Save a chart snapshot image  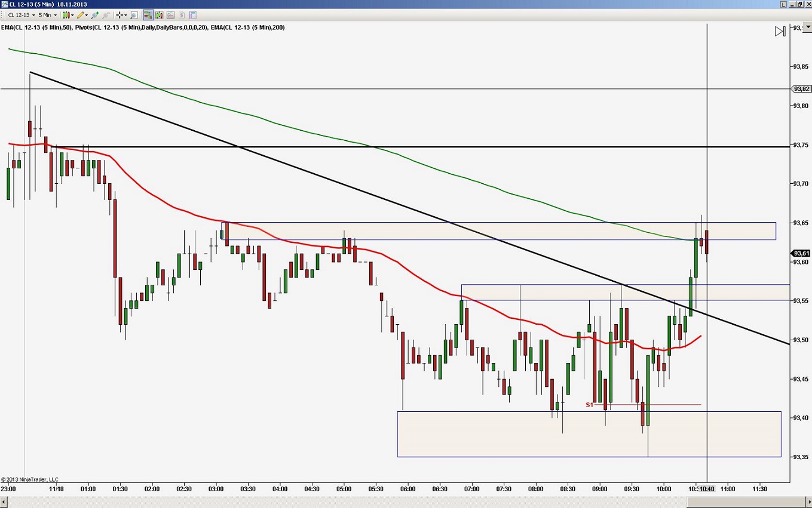170,15
